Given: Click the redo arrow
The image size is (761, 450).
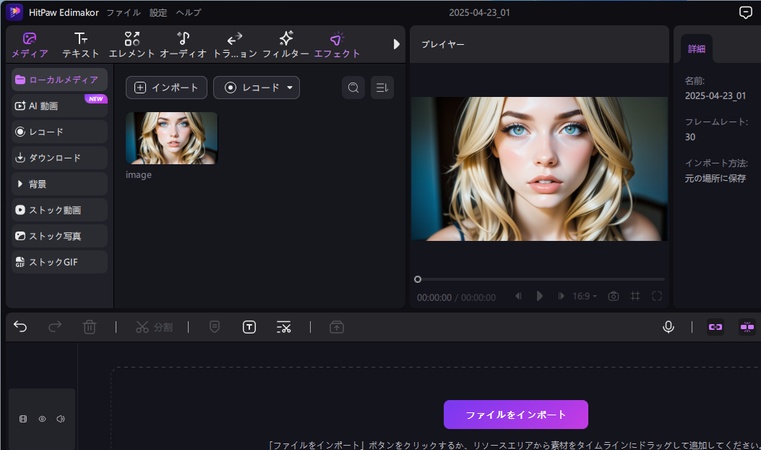Looking at the screenshot, I should tap(55, 327).
